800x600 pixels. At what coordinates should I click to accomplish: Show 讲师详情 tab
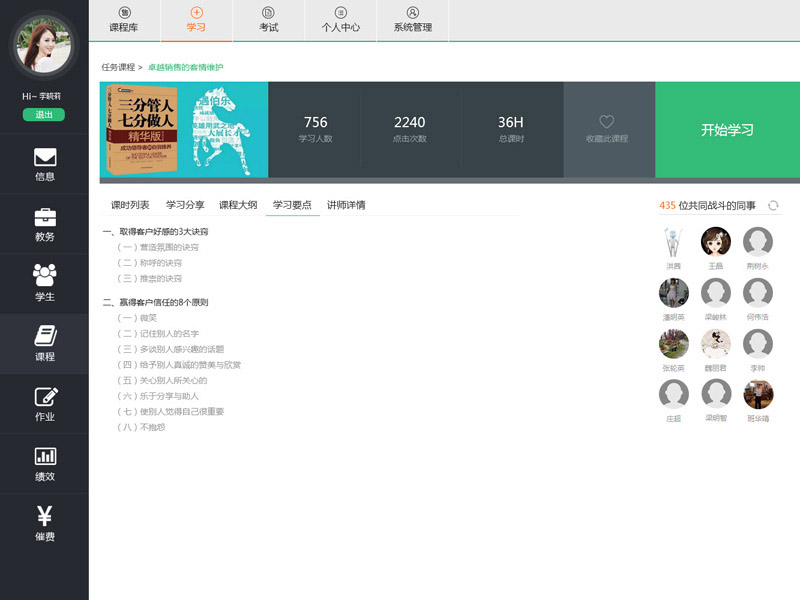click(346, 205)
